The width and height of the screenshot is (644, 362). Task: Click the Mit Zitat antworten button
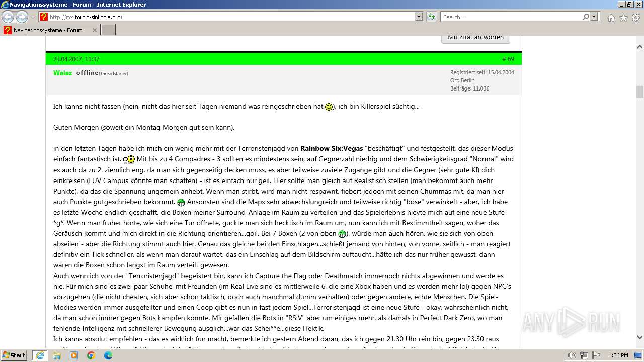pyautogui.click(x=475, y=38)
